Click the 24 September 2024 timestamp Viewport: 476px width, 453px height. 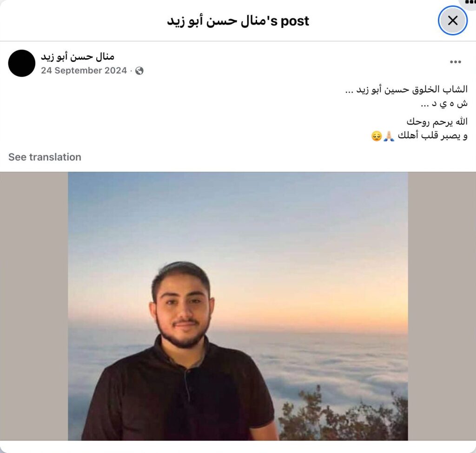(84, 71)
